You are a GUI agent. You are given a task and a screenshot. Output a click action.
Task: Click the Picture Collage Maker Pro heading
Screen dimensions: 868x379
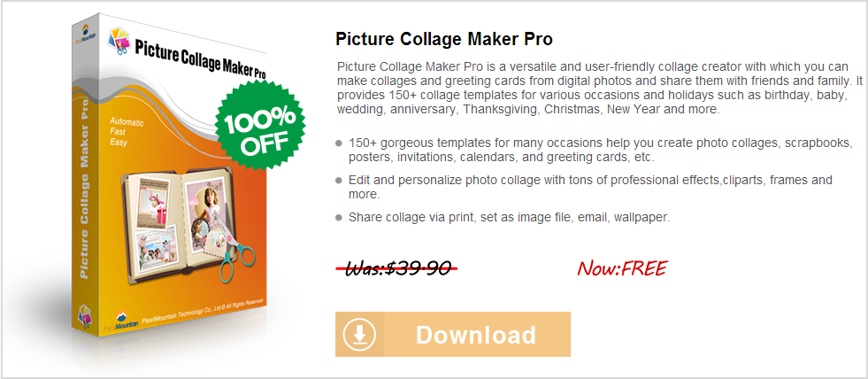[x=444, y=40]
